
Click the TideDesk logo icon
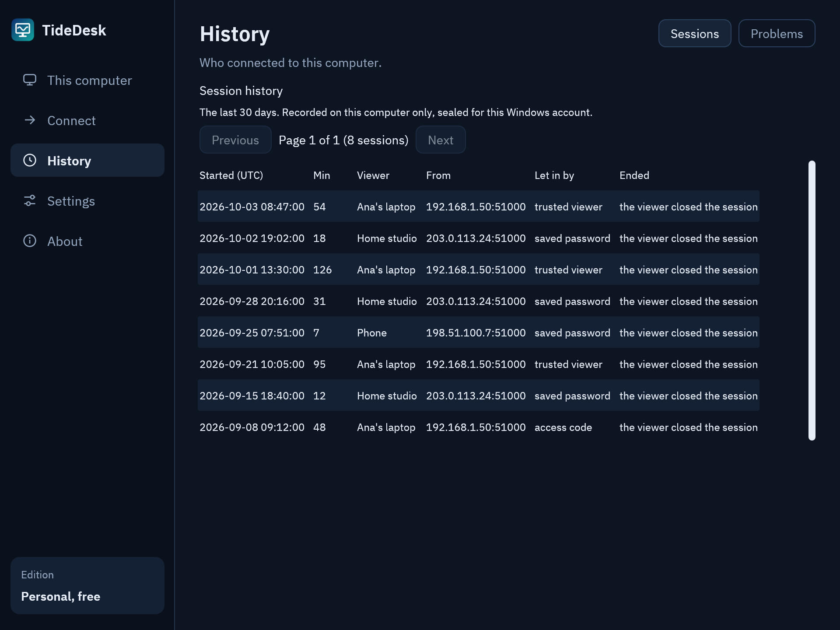pyautogui.click(x=23, y=30)
